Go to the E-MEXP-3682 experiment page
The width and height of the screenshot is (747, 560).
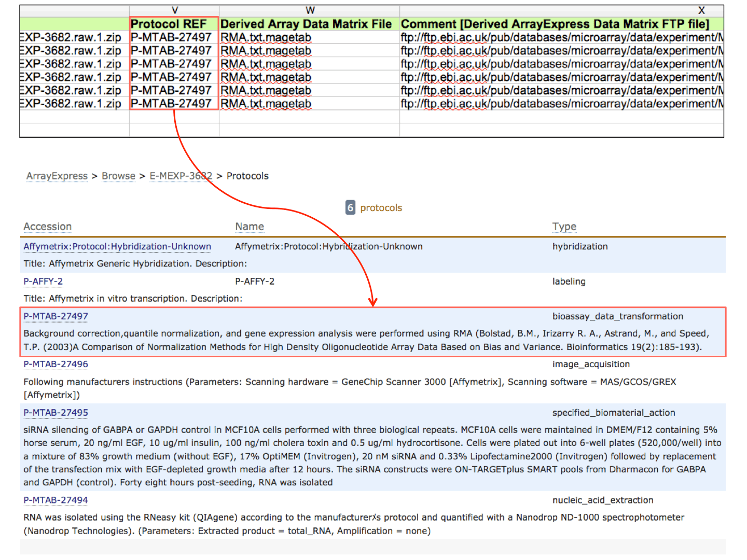pyautogui.click(x=181, y=176)
